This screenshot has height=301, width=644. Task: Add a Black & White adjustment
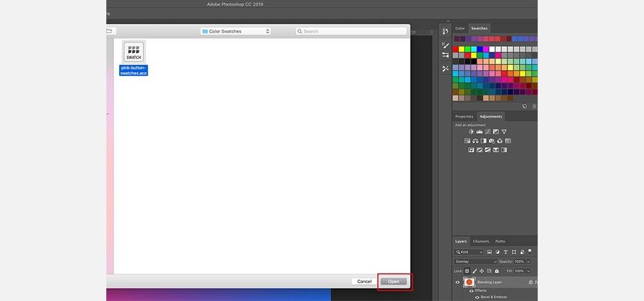tap(484, 141)
